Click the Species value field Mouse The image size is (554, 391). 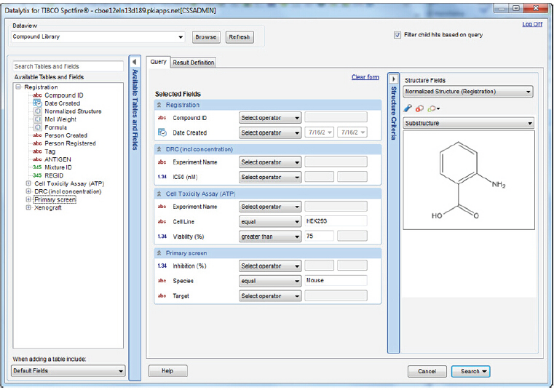tap(336, 280)
